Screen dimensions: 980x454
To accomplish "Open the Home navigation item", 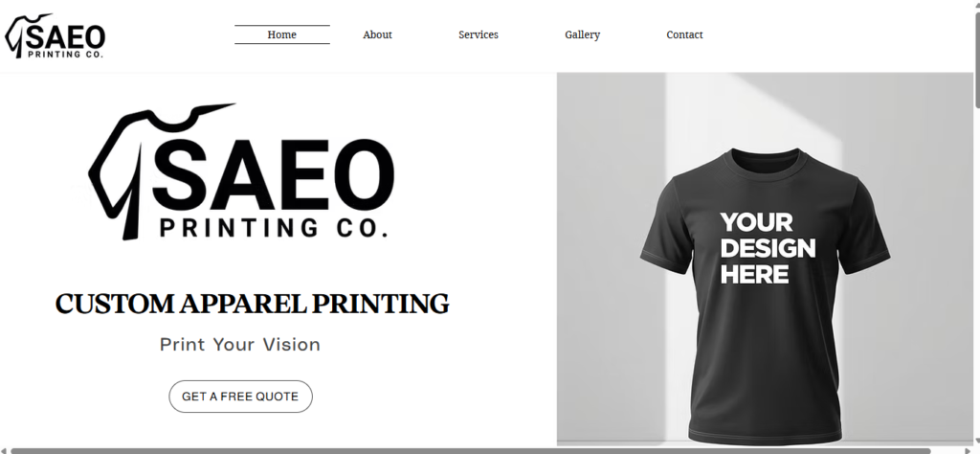I will (x=282, y=35).
